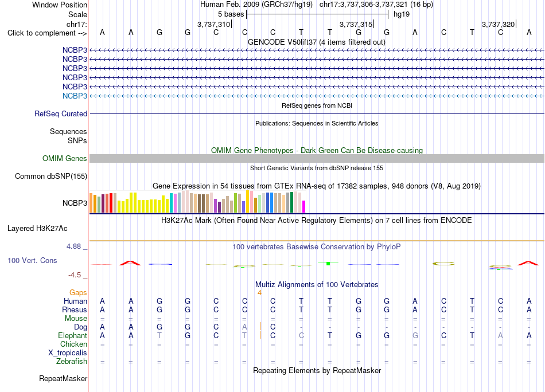545x392 pixels.
Task: Click the SNPs track label
Action: coord(77,140)
